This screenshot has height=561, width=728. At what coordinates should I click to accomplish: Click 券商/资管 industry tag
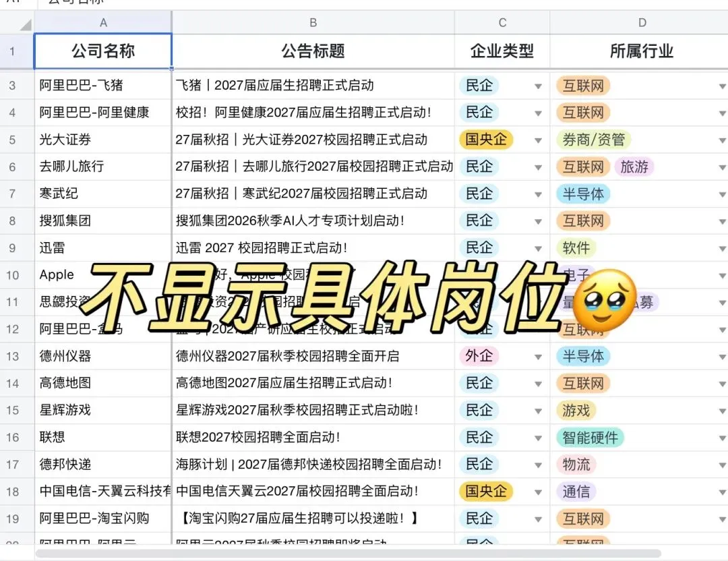point(593,140)
